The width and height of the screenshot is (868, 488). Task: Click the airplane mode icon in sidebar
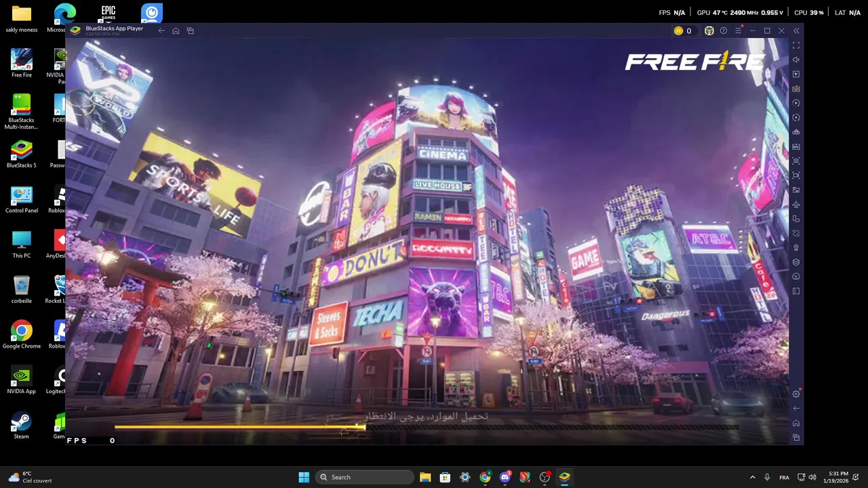(796, 204)
